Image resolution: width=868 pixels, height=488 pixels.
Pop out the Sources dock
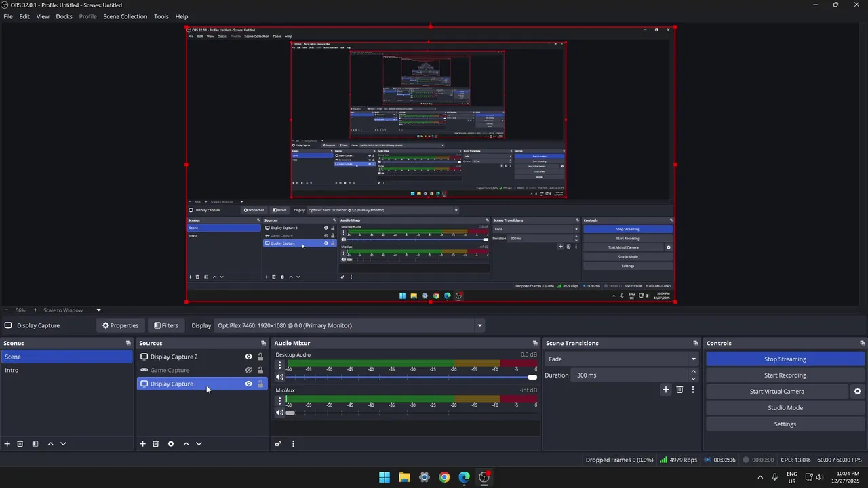pyautogui.click(x=264, y=343)
